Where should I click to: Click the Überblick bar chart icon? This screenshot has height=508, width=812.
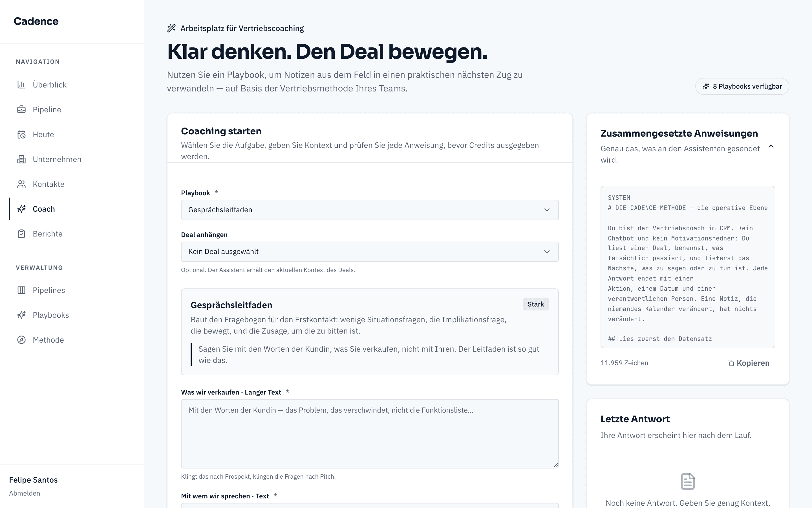coord(21,85)
